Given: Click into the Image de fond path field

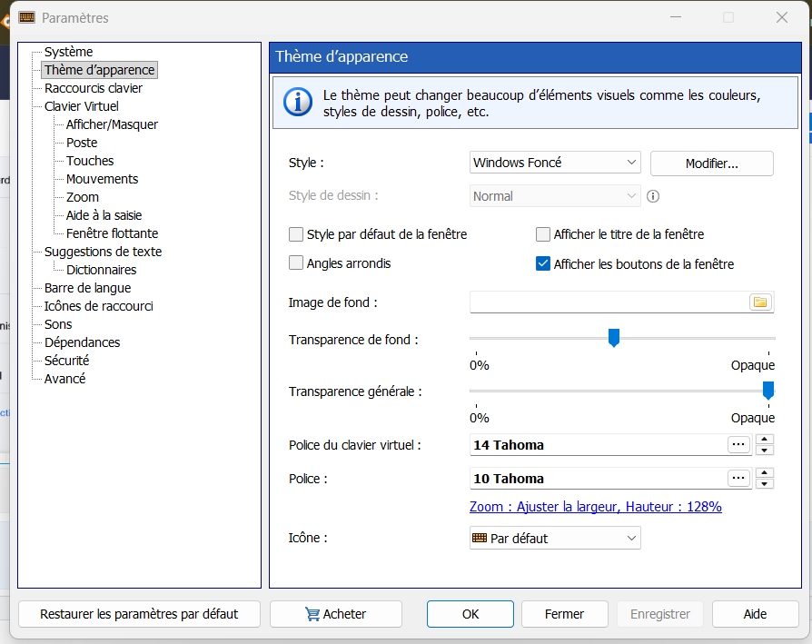Looking at the screenshot, I should 609,302.
